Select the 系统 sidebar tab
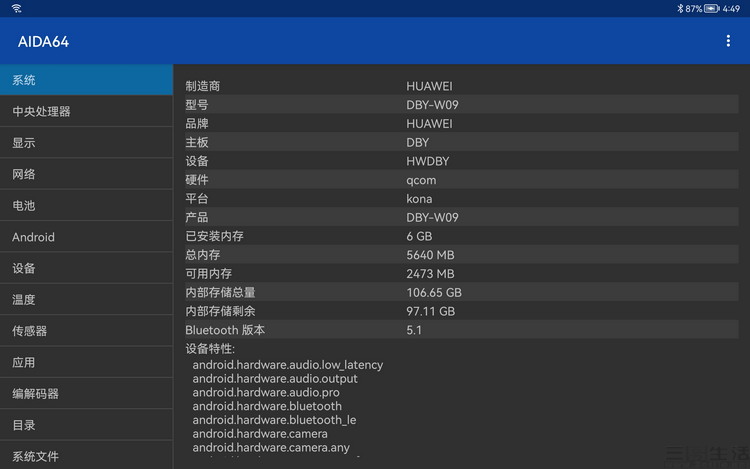 pos(86,80)
